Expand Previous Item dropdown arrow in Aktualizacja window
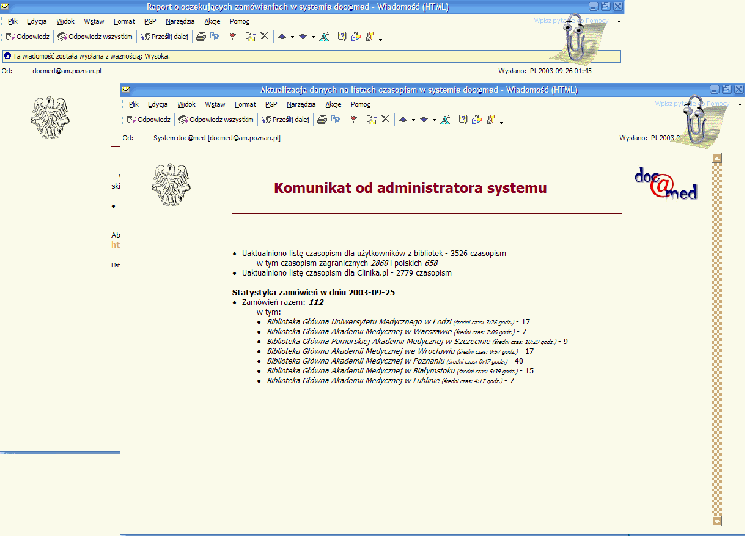This screenshot has width=745, height=536. (x=411, y=119)
